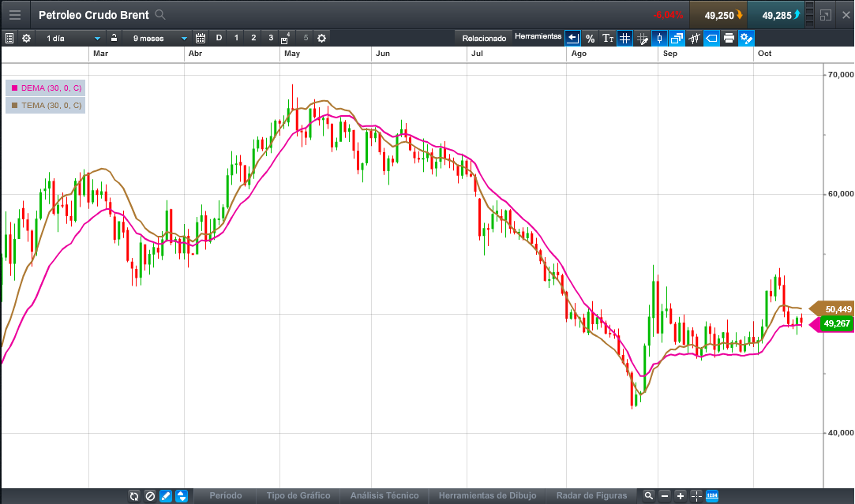Toggle the price label tag icon

pos(711,38)
